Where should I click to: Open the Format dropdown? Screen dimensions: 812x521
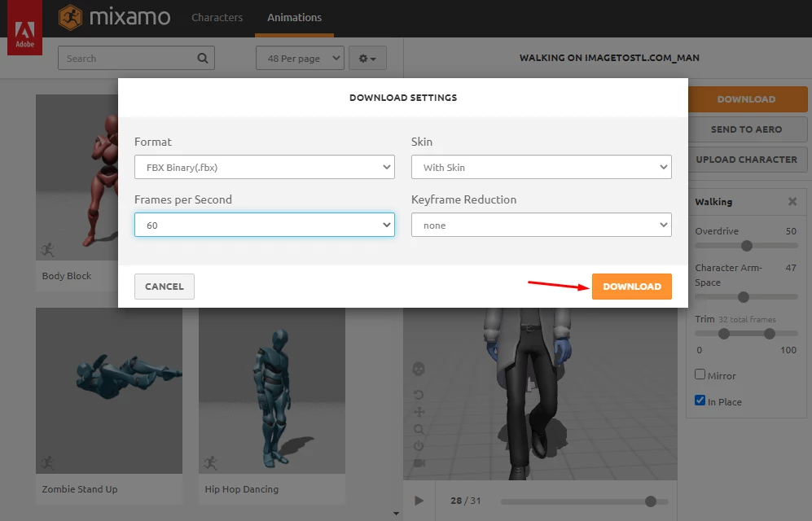pyautogui.click(x=265, y=167)
